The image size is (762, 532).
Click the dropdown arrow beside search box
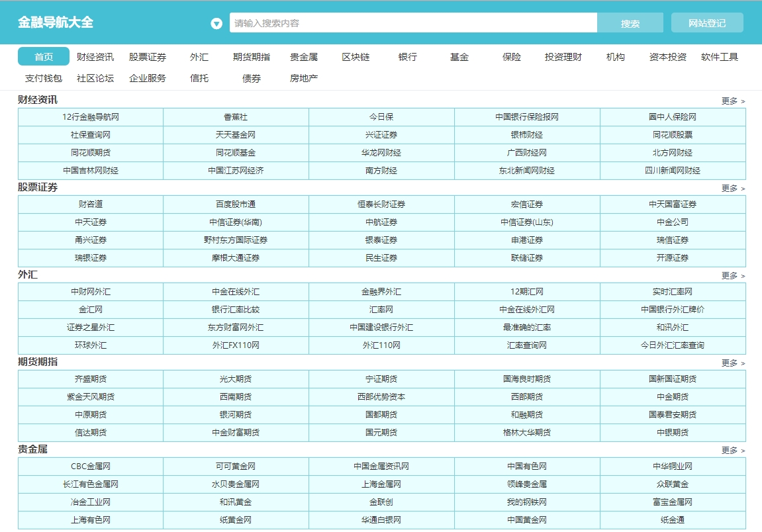coord(216,24)
